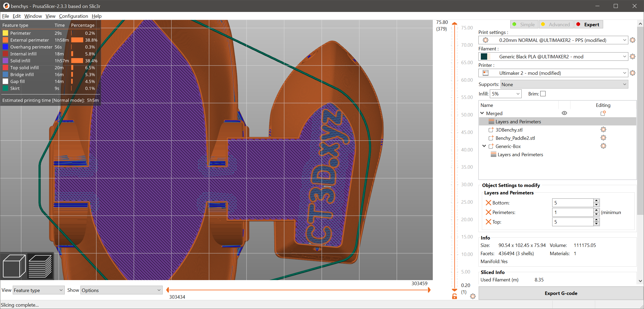Open the Configuration menu

point(73,16)
